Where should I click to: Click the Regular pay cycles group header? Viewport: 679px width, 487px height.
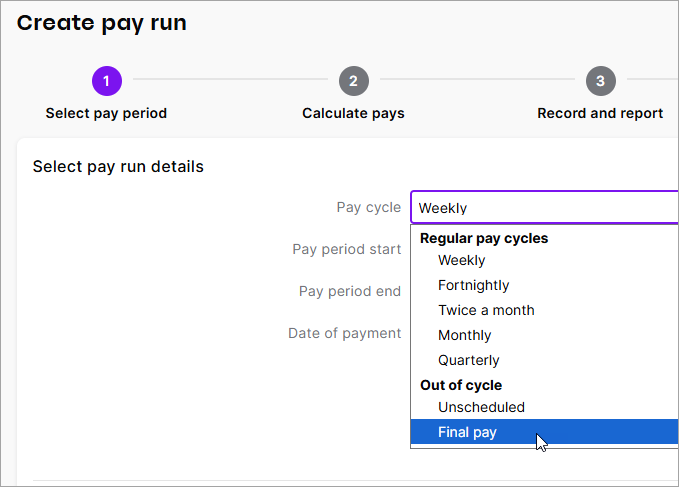point(484,238)
